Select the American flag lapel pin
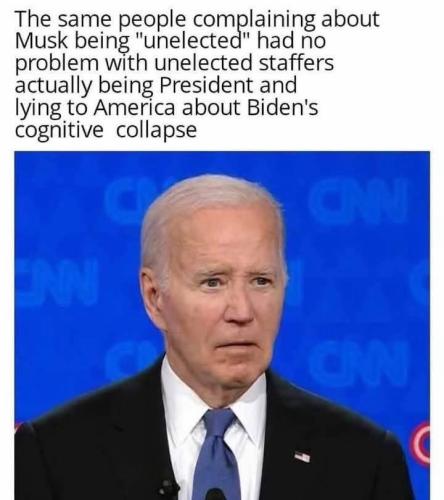The height and width of the screenshot is (500, 444). pos(302,456)
